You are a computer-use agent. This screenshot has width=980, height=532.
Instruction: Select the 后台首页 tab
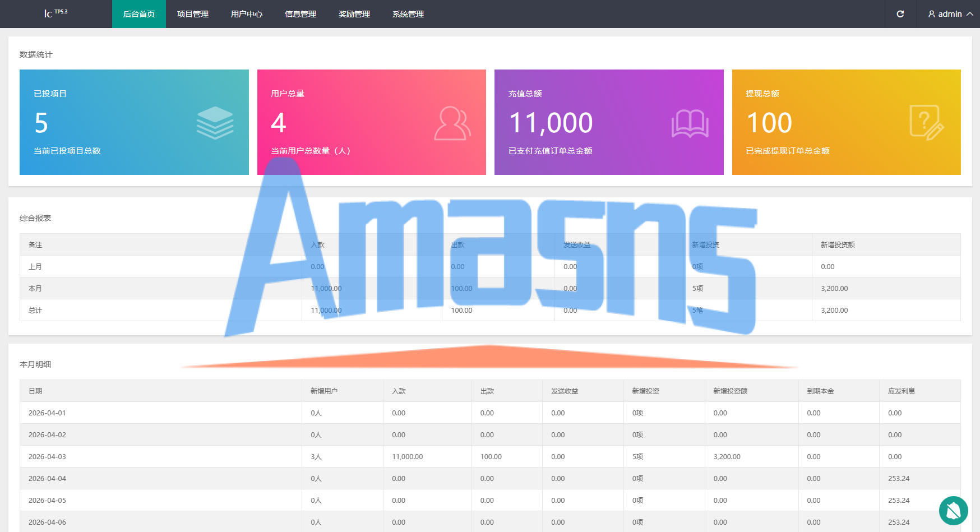point(139,14)
